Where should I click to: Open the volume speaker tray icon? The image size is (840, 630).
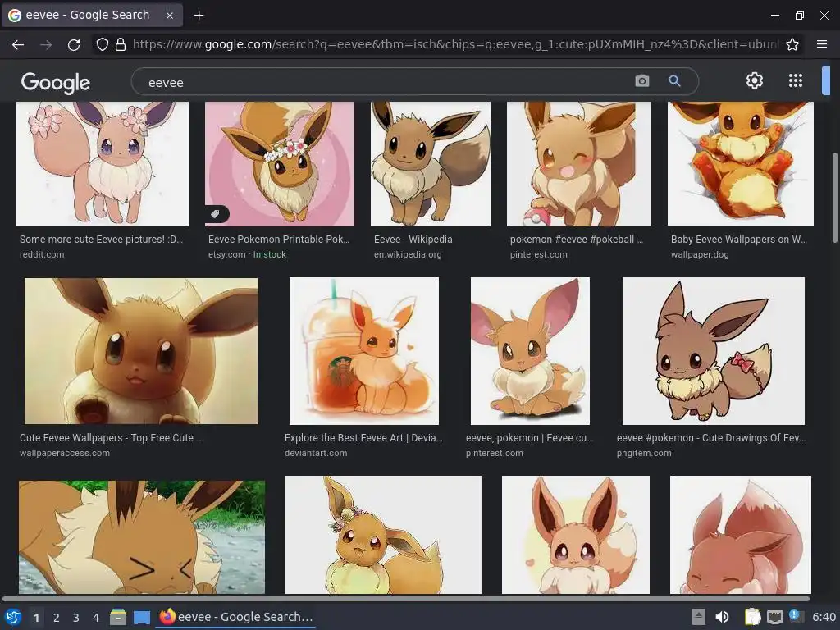722,617
